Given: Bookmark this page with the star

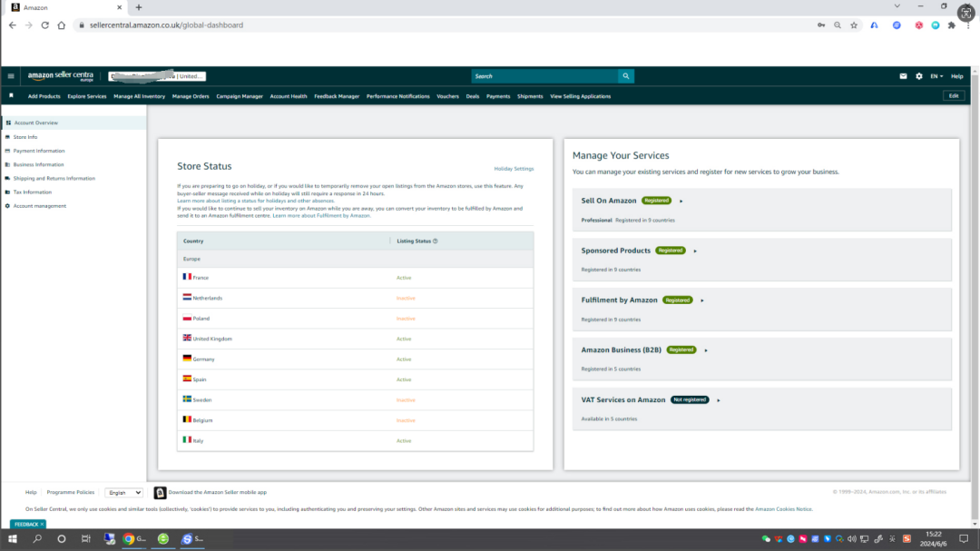Looking at the screenshot, I should 854,25.
